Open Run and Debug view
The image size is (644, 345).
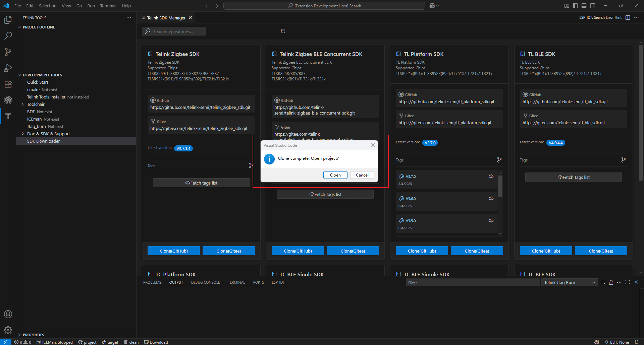click(x=8, y=68)
